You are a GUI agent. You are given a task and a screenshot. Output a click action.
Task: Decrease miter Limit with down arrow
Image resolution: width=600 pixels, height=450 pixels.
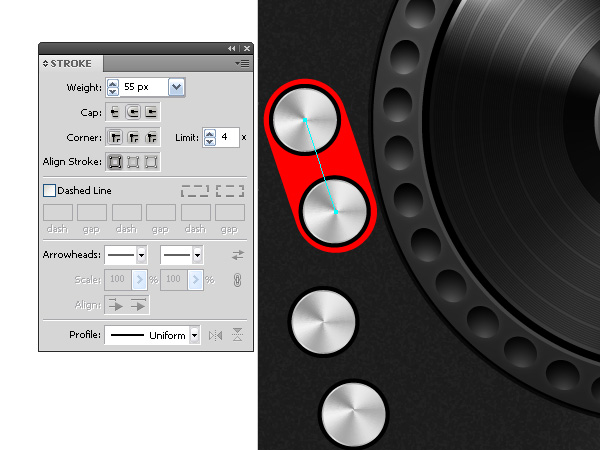point(210,142)
